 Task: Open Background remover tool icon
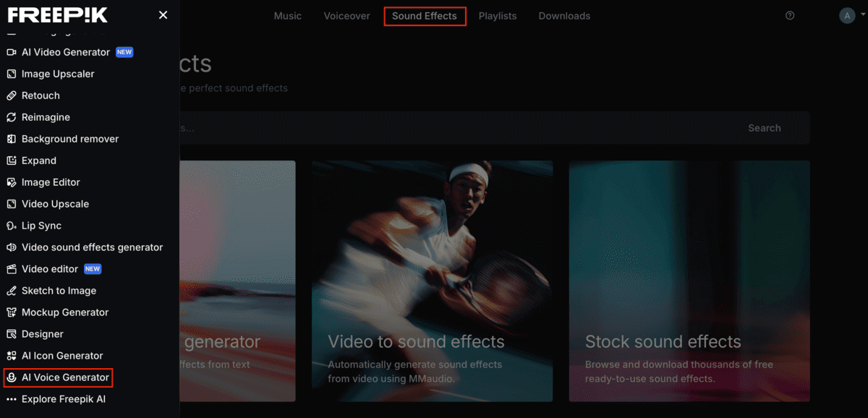11,139
